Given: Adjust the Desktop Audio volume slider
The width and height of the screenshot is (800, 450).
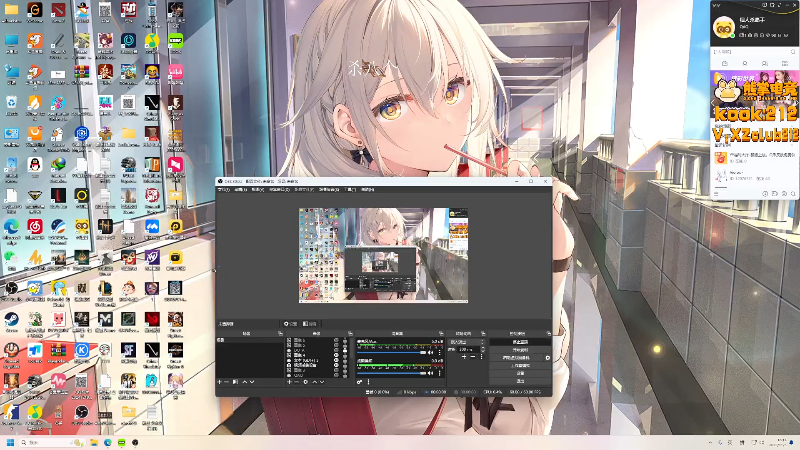Looking at the screenshot, I should point(391,373).
